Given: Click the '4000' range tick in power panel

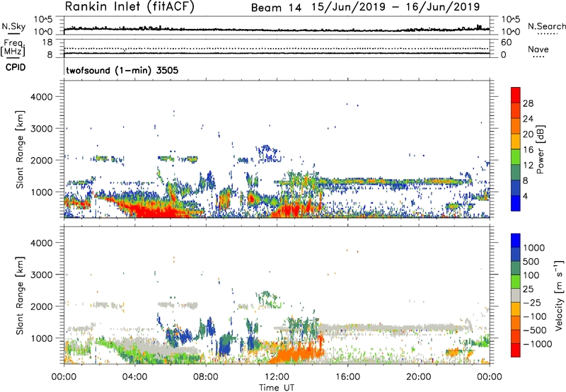Looking at the screenshot, I should (42, 97).
